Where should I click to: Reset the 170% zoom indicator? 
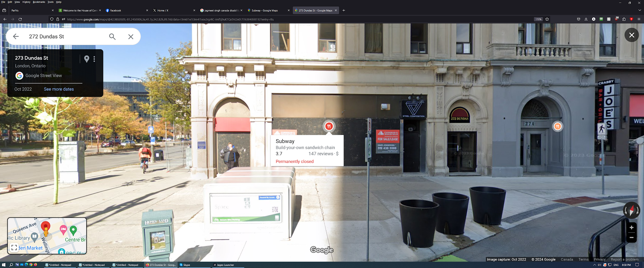[x=538, y=19]
